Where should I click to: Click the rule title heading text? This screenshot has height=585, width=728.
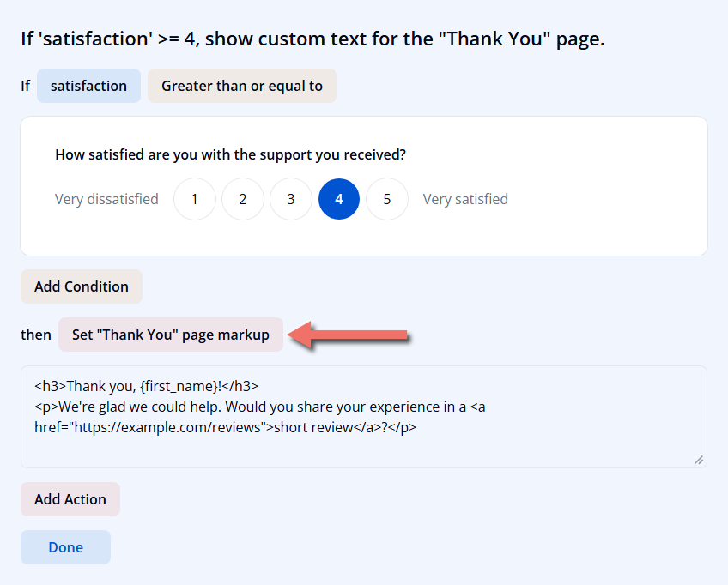pyautogui.click(x=312, y=39)
